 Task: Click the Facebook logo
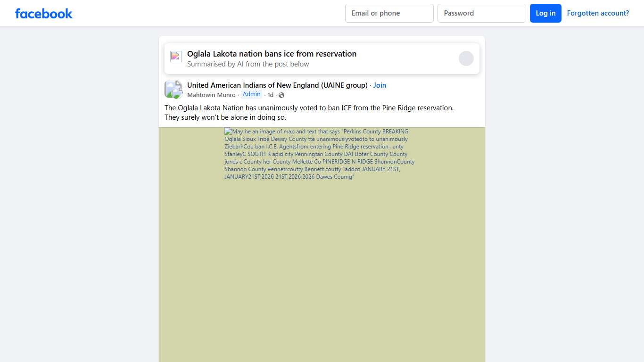click(44, 13)
